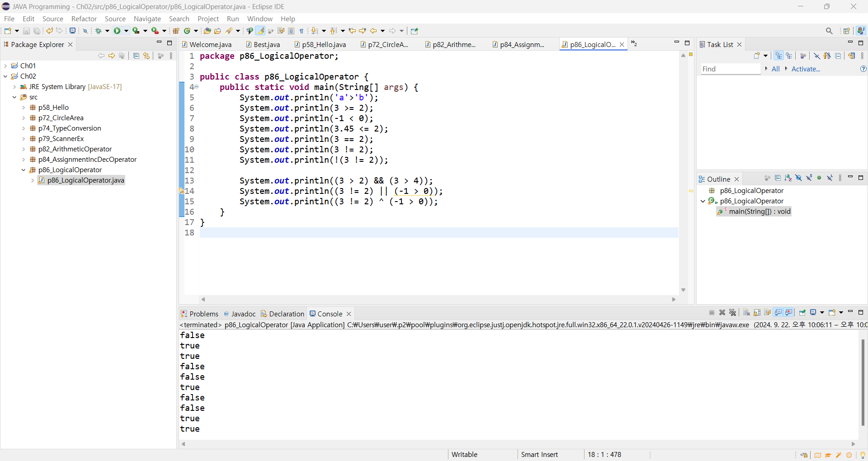Toggle Categorized view in Task List toolbar
The image size is (868, 461).
(778, 56)
